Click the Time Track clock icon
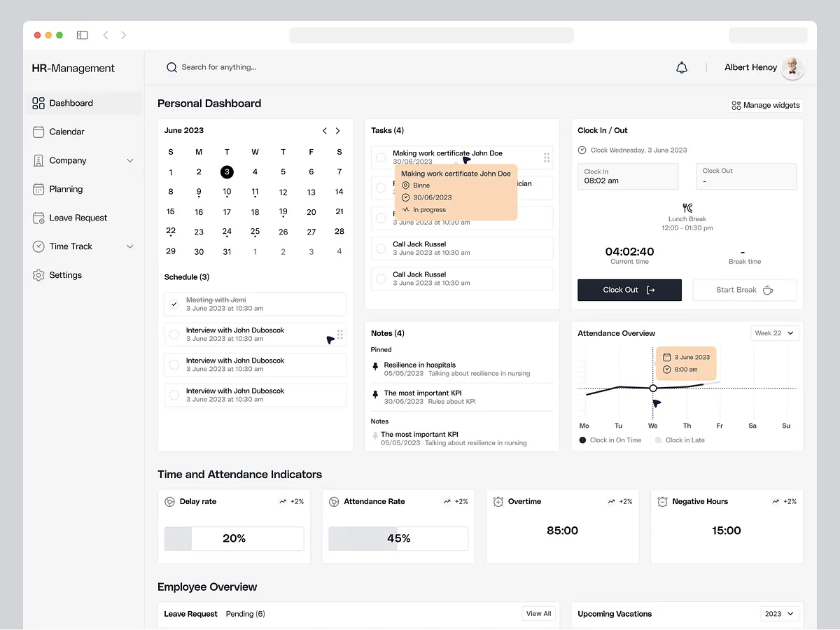 tap(38, 246)
